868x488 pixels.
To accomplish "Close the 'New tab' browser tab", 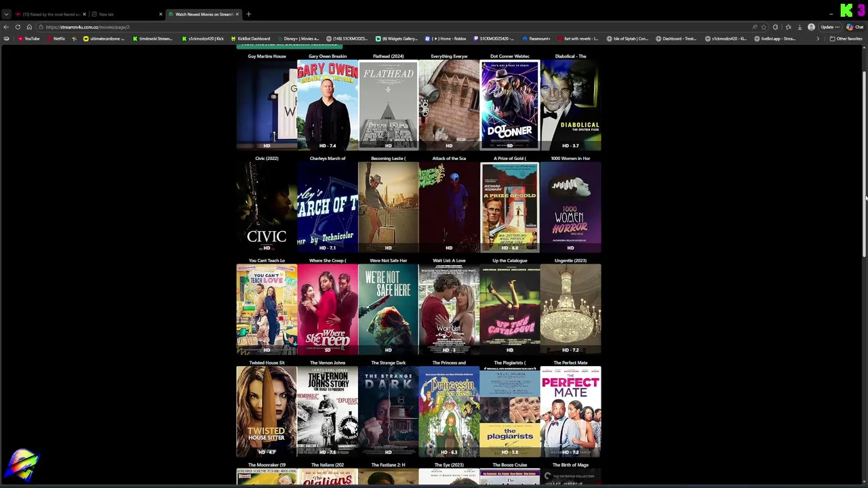I will pyautogui.click(x=161, y=14).
